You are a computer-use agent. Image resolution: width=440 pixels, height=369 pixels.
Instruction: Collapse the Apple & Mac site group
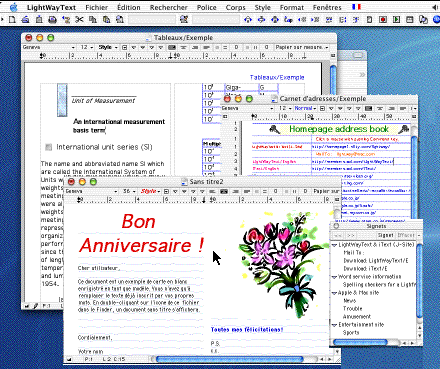(x=334, y=293)
